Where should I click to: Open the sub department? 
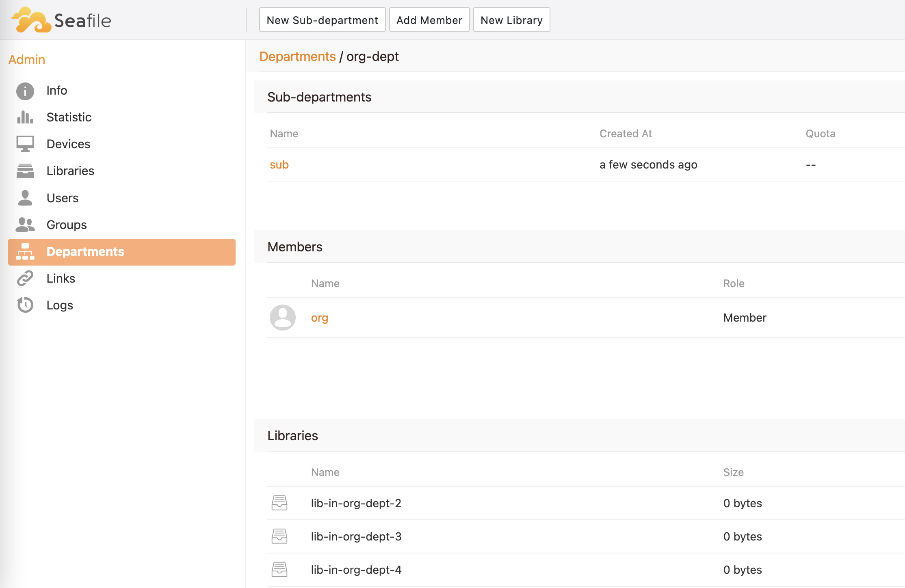point(279,164)
